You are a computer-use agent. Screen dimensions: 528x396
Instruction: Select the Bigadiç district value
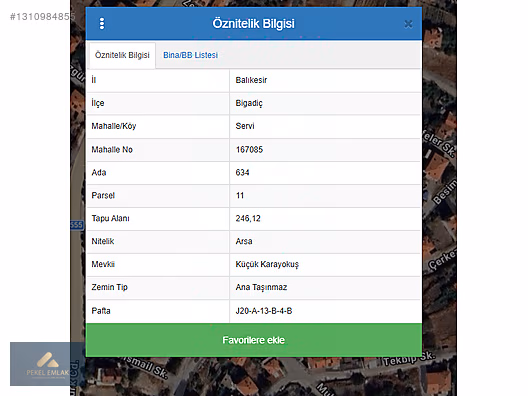[x=249, y=103]
